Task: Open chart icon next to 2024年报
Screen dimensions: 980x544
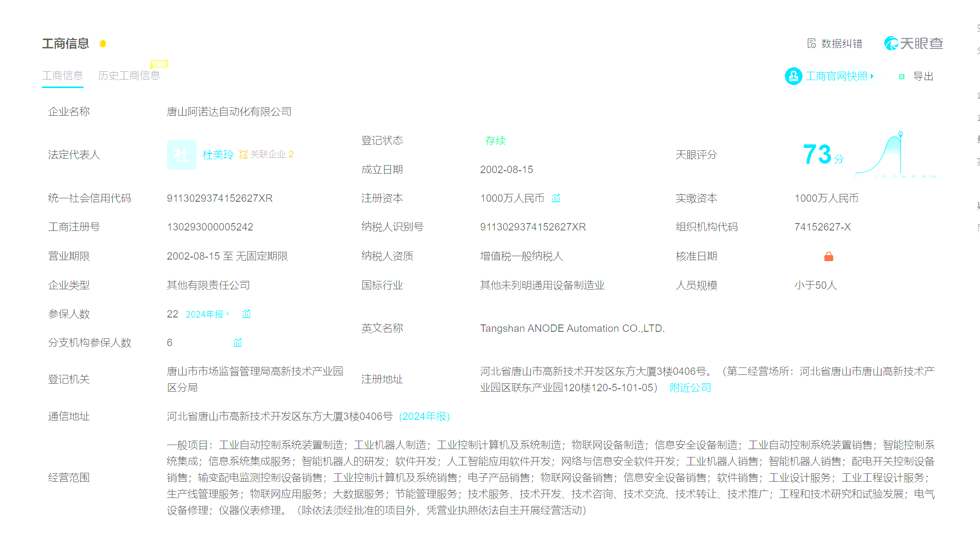Action: point(247,314)
